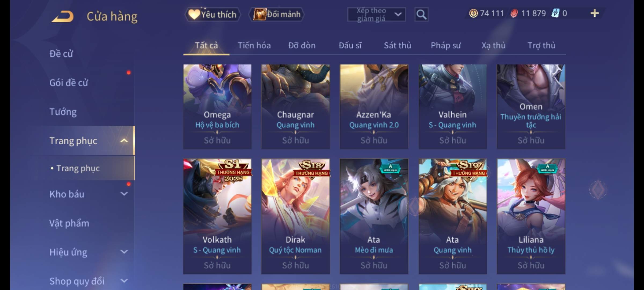Expand the Kho báu sidebar section
This screenshot has height=290, width=644.
pyautogui.click(x=124, y=194)
